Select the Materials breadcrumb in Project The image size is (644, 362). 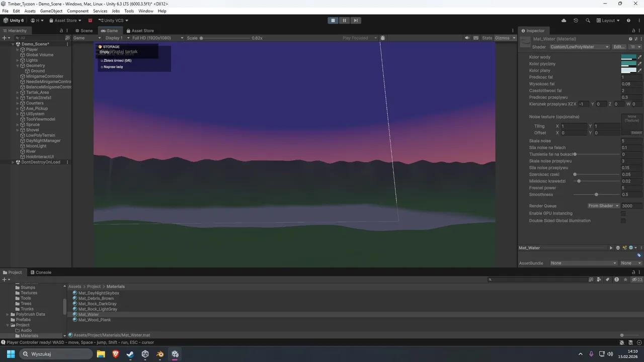pos(116,287)
